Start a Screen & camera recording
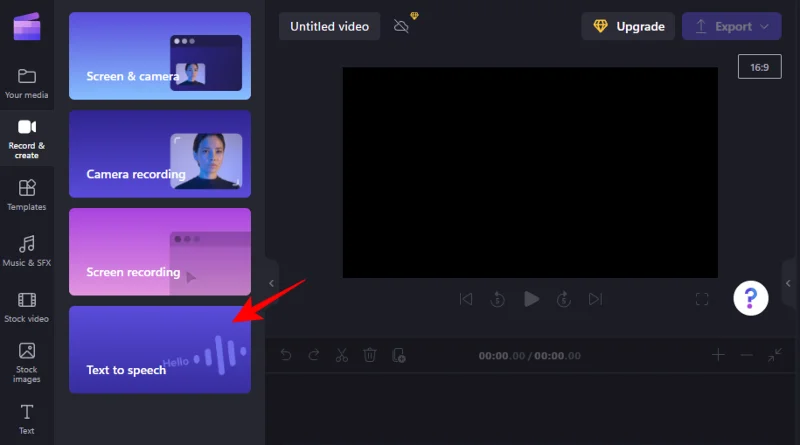This screenshot has width=800, height=445. (x=160, y=56)
